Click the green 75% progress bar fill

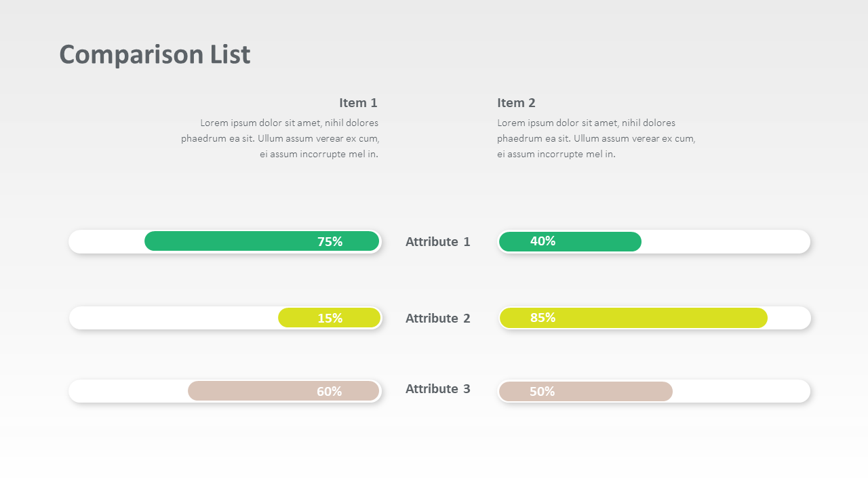[261, 241]
